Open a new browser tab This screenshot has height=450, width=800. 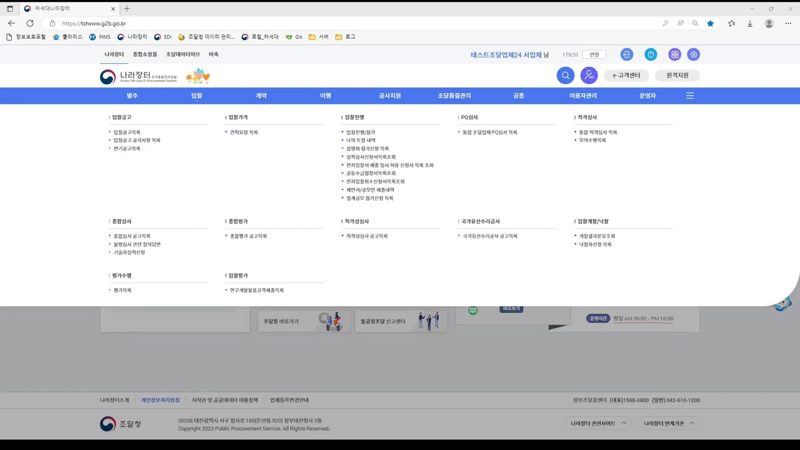127,9
